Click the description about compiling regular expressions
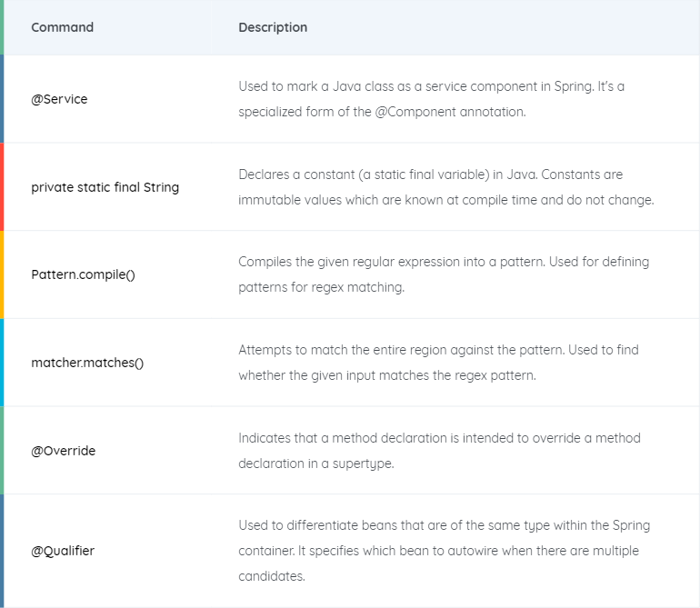 [444, 274]
